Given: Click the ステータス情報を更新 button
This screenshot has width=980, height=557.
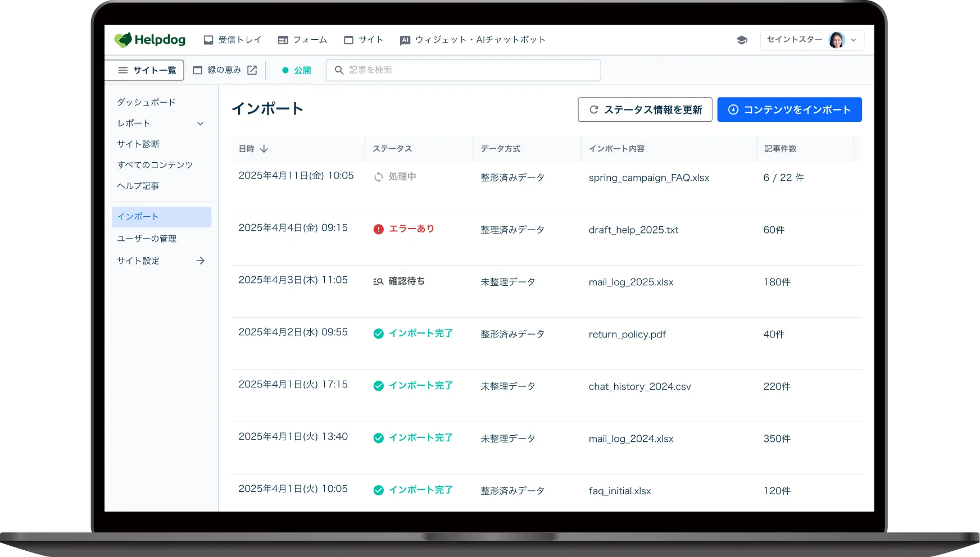Looking at the screenshot, I should point(645,109).
